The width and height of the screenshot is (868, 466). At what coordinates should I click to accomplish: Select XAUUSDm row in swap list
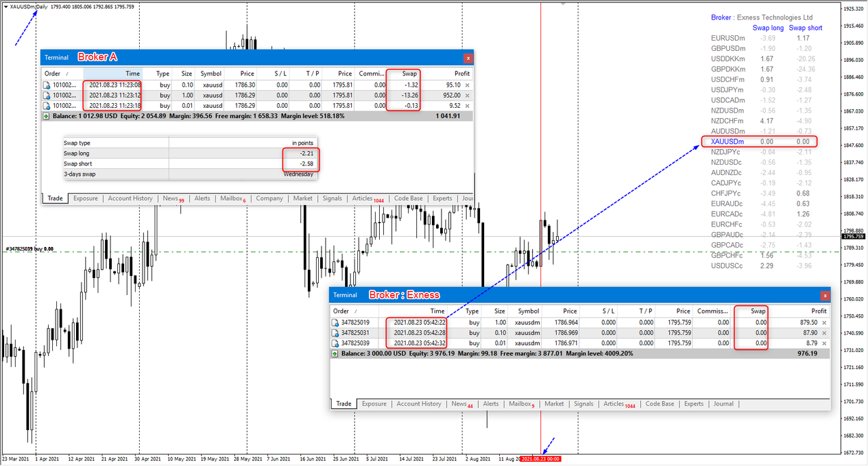(760, 142)
